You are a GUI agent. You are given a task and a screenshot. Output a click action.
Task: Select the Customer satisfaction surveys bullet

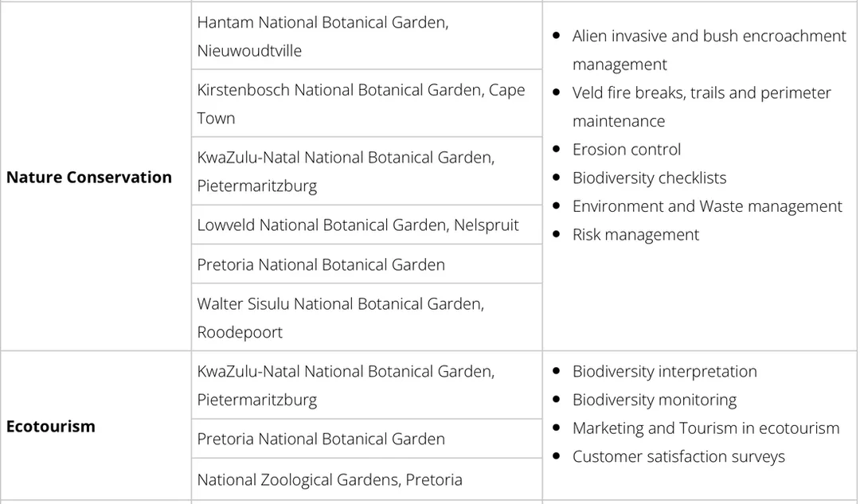(678, 457)
